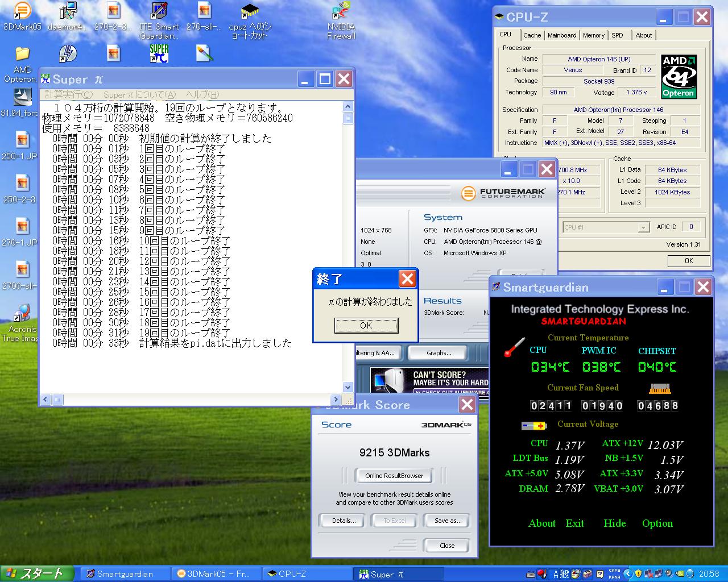The height and width of the screenshot is (582, 728).
Task: Open the Online ResultBrowser in 3DMark Score
Action: tap(394, 476)
